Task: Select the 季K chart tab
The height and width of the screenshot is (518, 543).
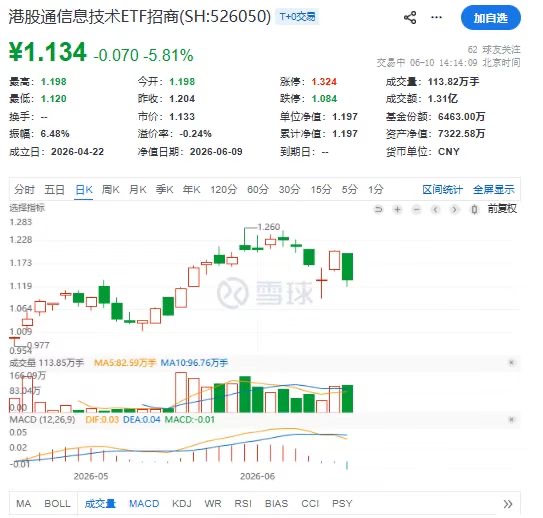Action: click(164, 189)
